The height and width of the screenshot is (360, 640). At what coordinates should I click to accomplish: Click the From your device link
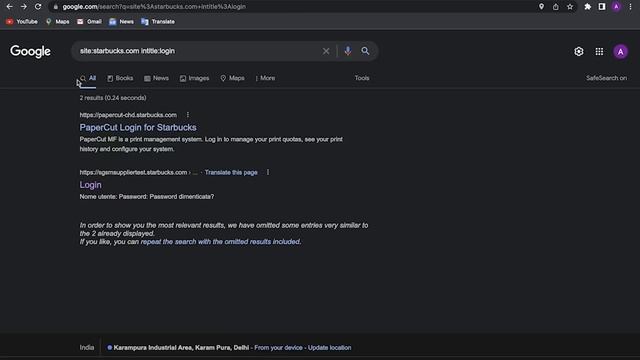click(x=278, y=348)
